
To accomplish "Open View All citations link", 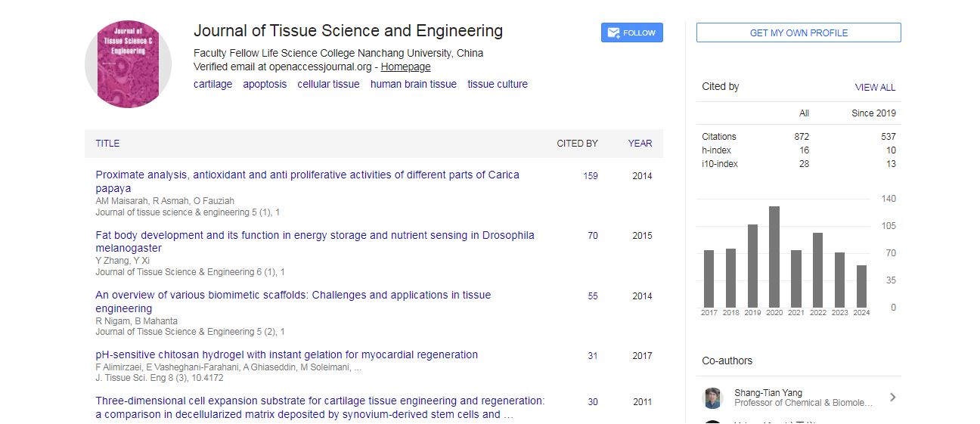I will pyautogui.click(x=875, y=87).
